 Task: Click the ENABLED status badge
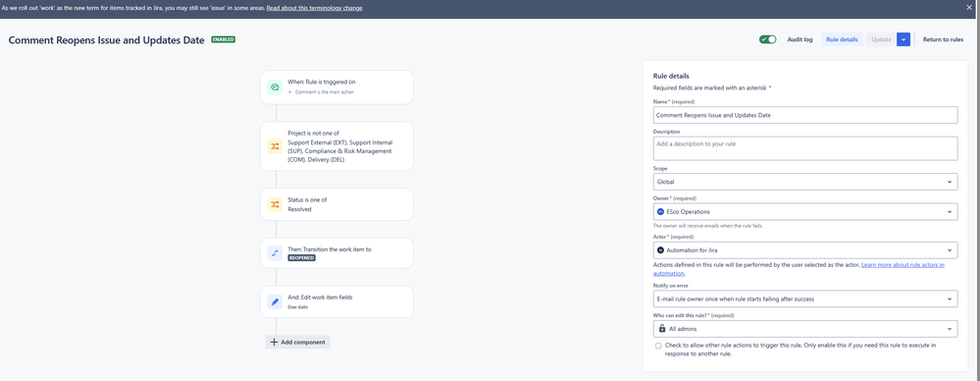pyautogui.click(x=223, y=39)
